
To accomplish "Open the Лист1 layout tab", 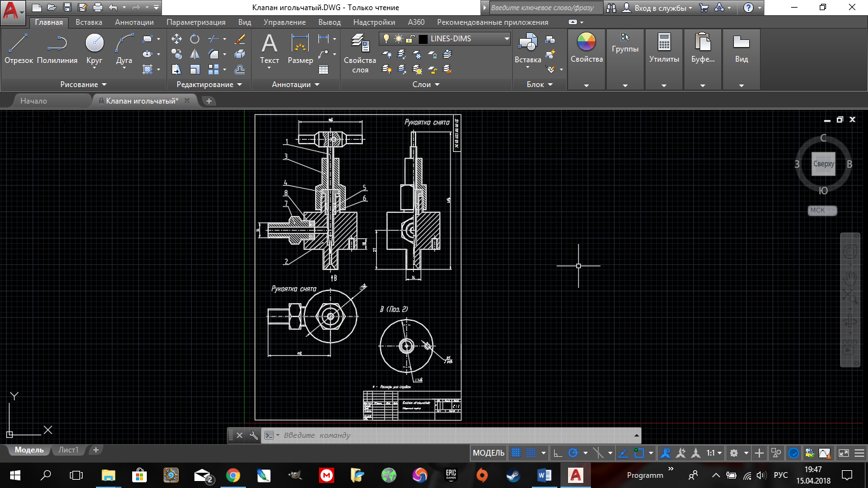I will point(69,450).
